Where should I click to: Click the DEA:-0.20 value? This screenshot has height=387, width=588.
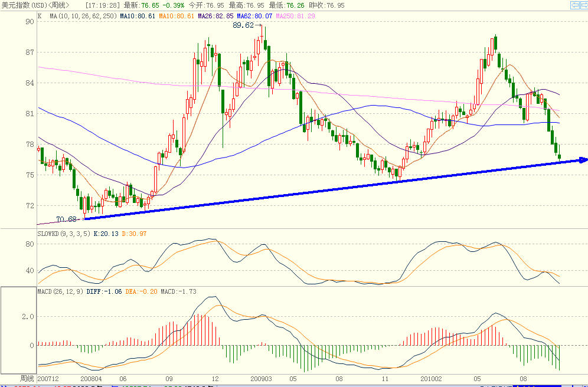[141, 291]
